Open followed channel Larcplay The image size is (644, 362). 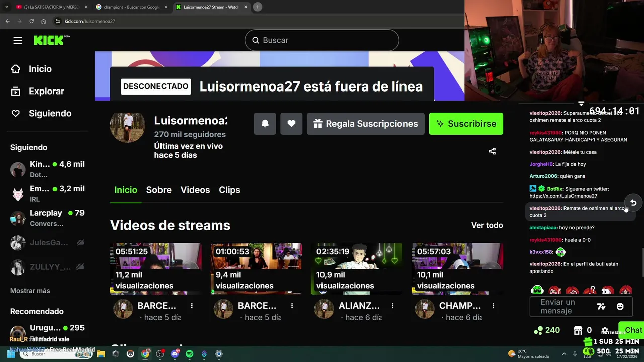(47, 218)
